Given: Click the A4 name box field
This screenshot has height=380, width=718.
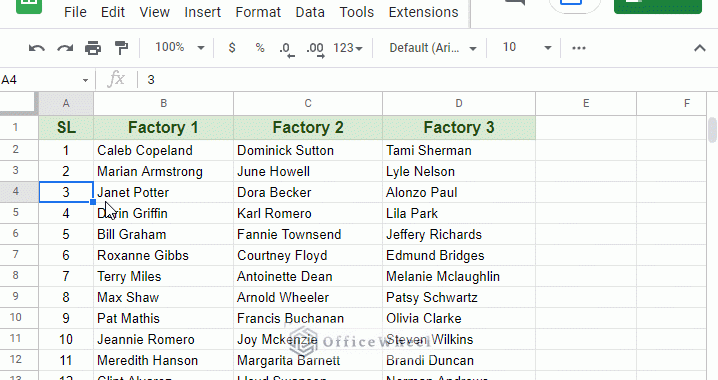Looking at the screenshot, I should click(45, 80).
